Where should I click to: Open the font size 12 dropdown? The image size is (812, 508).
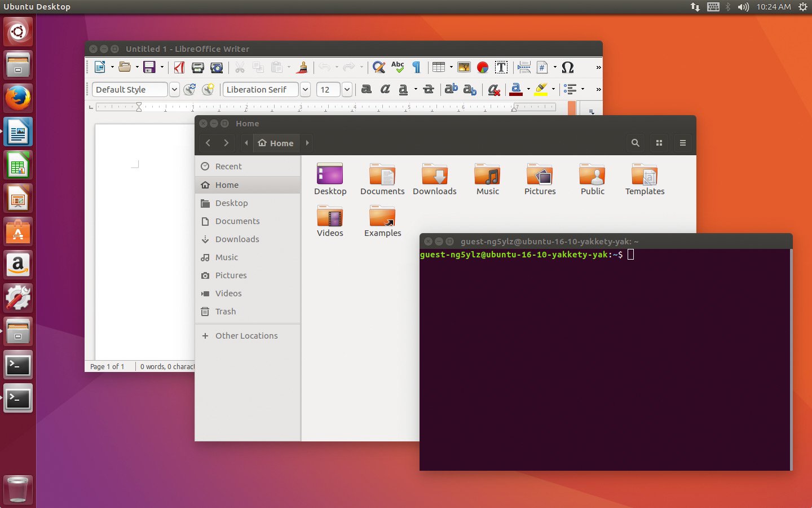coord(347,90)
